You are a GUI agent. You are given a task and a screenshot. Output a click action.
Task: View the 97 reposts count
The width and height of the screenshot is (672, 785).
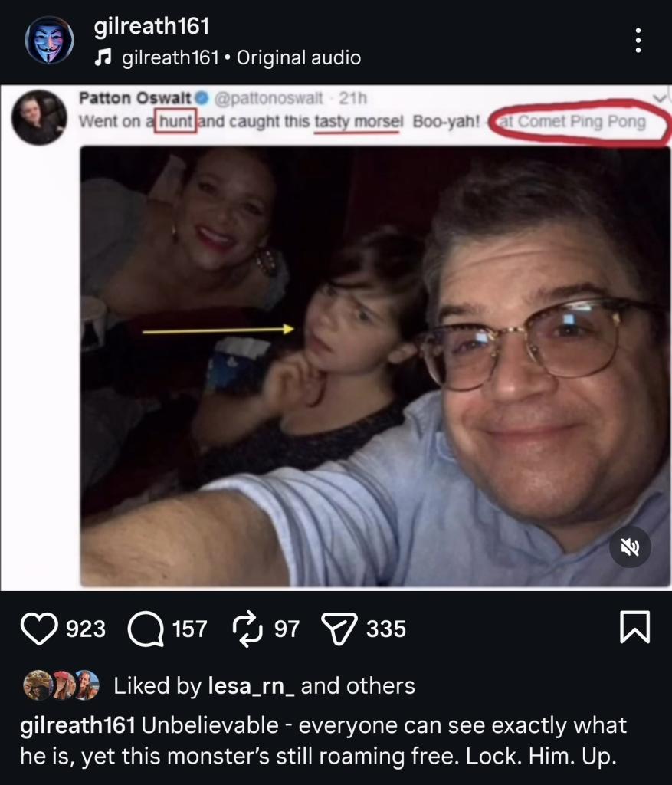click(x=287, y=629)
